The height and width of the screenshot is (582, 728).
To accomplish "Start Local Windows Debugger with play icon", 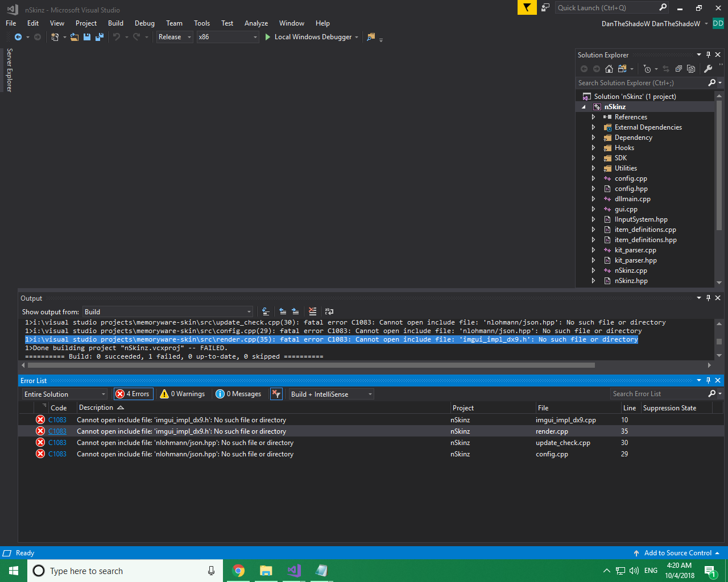I will (267, 37).
